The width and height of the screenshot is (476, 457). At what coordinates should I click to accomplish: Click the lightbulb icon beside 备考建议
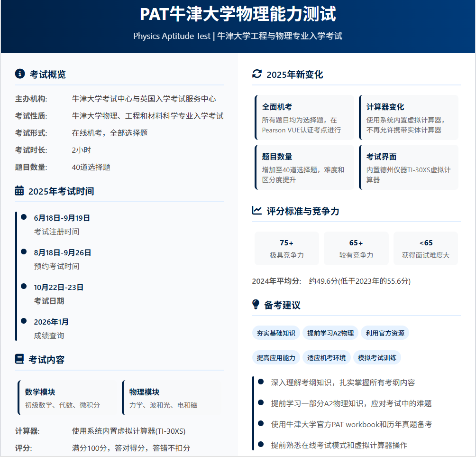[256, 304]
